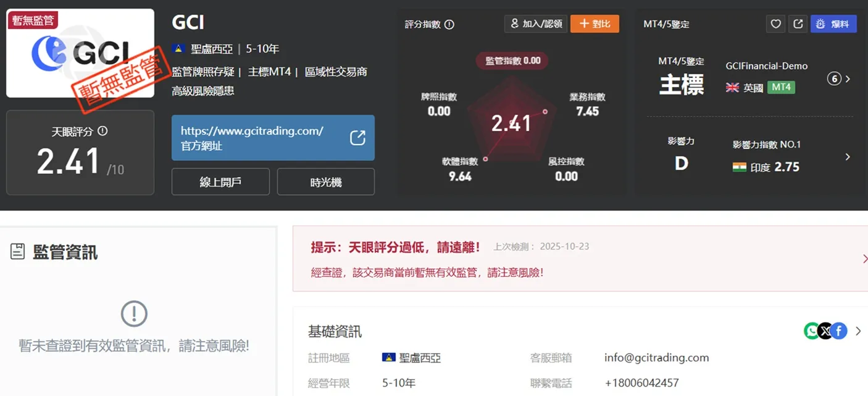Expand the 影響力指數 chevron arrow
Image resolution: width=868 pixels, height=396 pixels.
[848, 157]
